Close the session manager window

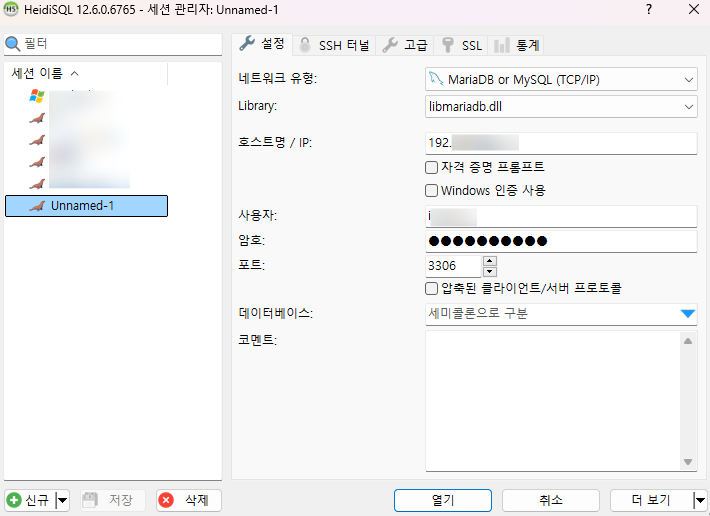point(693,9)
